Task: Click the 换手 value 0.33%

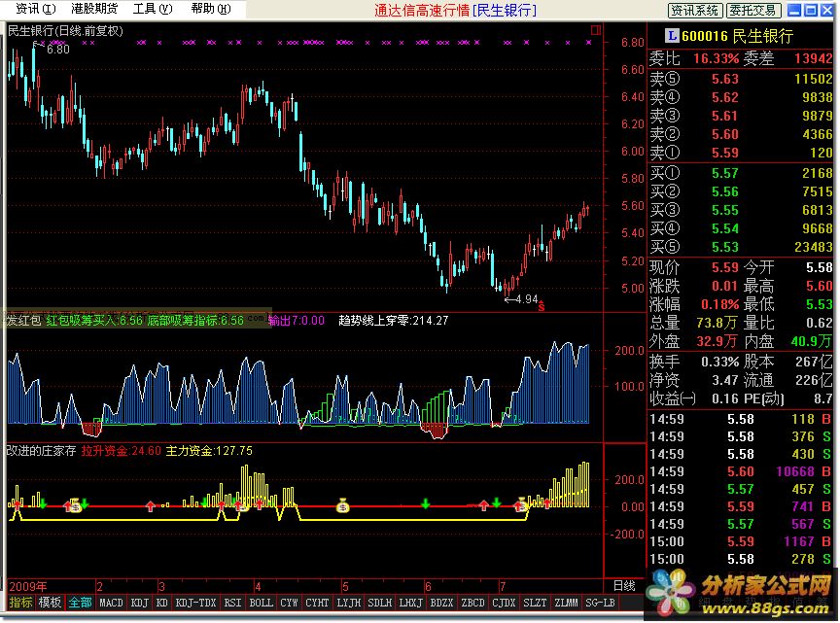Action: [720, 362]
